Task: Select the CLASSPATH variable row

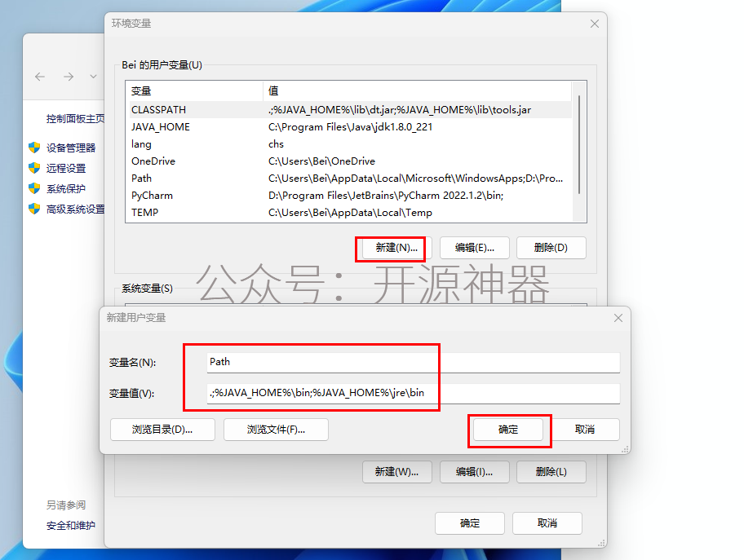Action: [350, 110]
